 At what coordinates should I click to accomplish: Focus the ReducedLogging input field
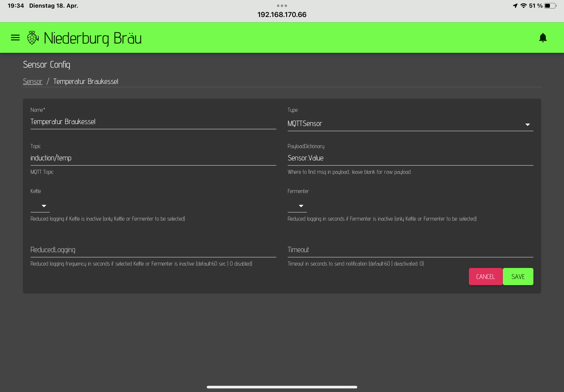(153, 250)
